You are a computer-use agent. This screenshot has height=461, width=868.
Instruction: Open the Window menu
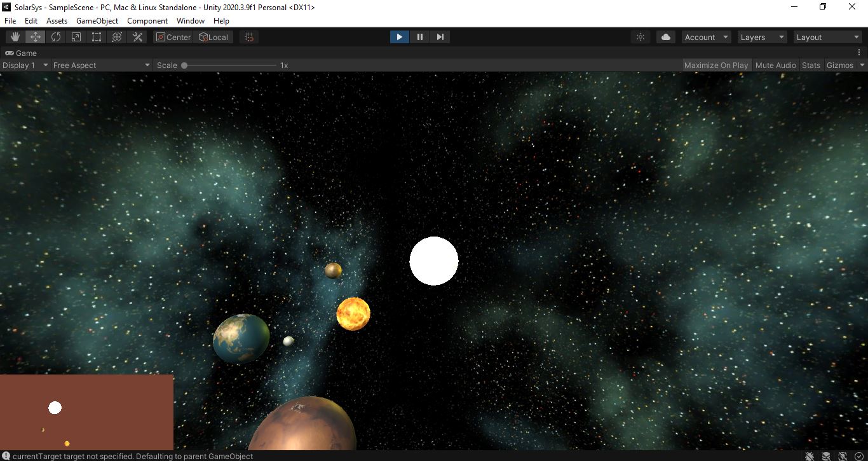(x=191, y=20)
